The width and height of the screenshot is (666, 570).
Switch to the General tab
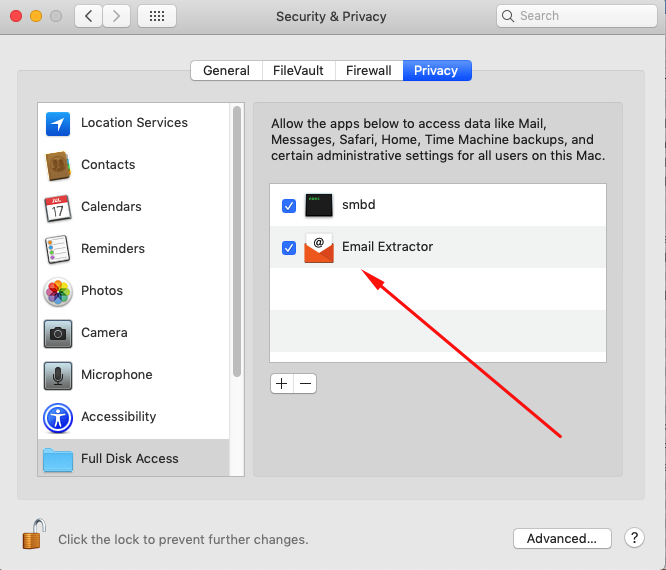pos(226,71)
